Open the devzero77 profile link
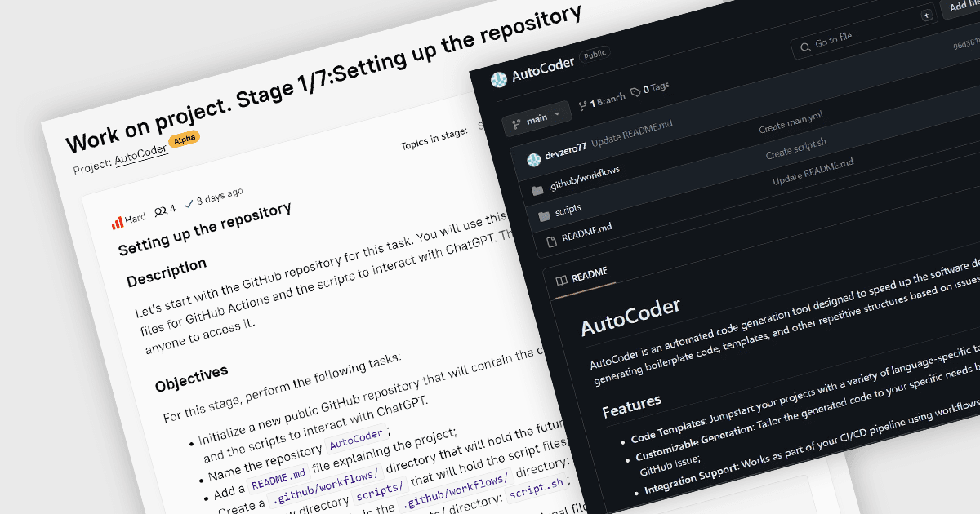Screen dimensions: 980x514 click(566, 151)
